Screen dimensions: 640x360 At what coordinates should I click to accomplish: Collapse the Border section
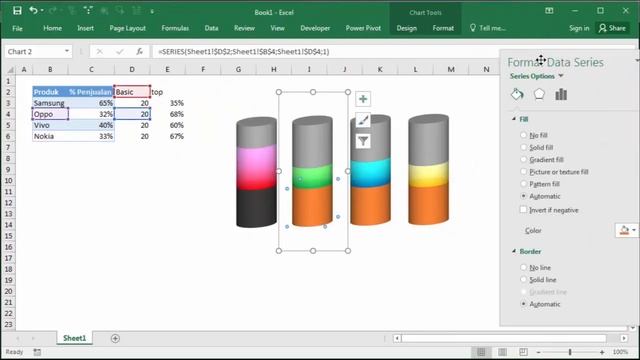tap(514, 251)
